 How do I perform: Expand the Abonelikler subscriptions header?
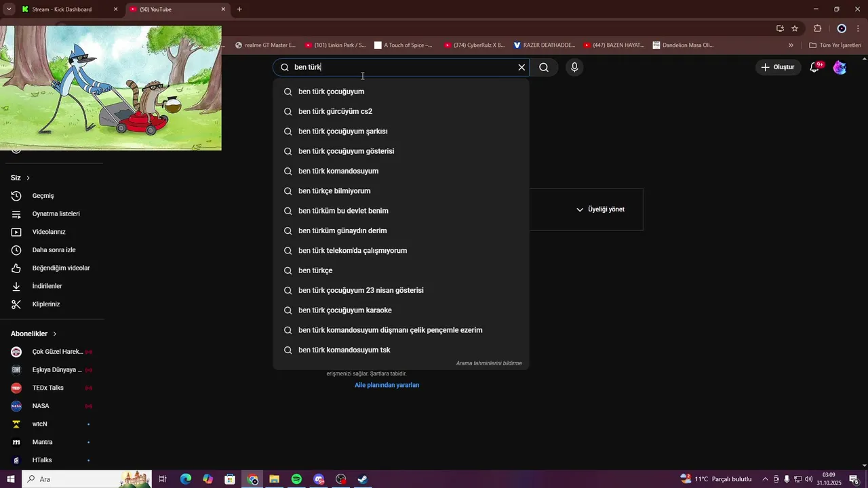(x=34, y=333)
